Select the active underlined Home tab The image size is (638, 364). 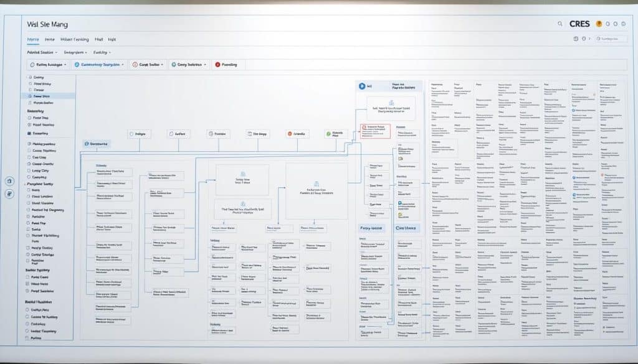tap(33, 39)
